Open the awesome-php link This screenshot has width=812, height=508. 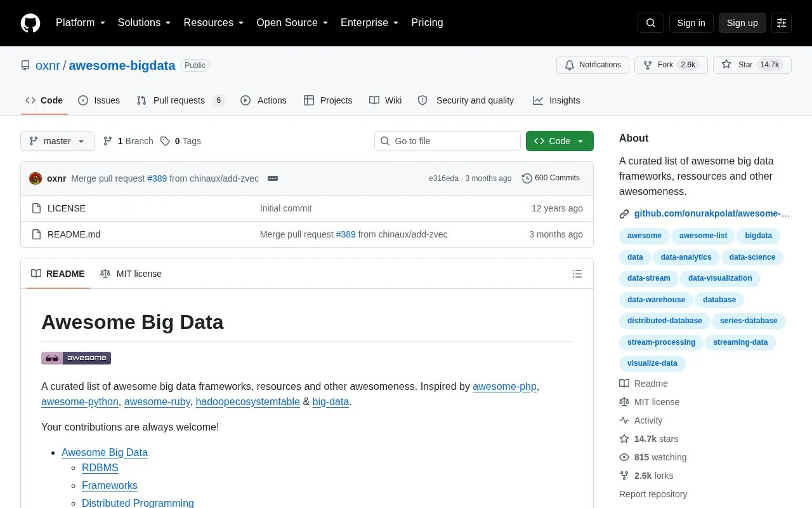pos(505,386)
